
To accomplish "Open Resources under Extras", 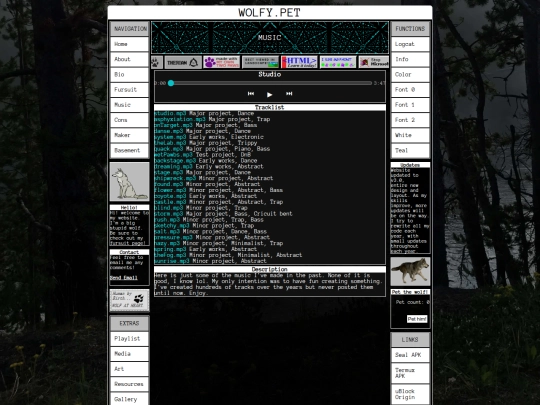I will pos(129,384).
